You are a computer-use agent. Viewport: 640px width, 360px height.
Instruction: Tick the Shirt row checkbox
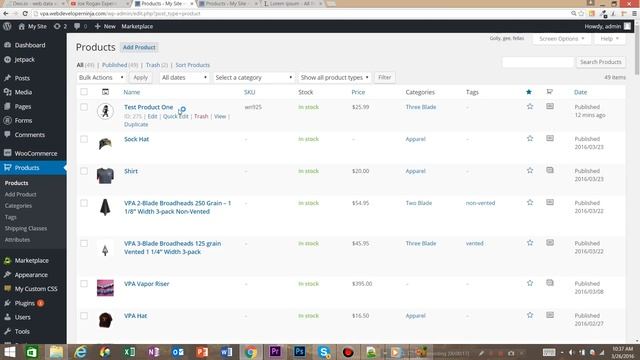point(84,171)
